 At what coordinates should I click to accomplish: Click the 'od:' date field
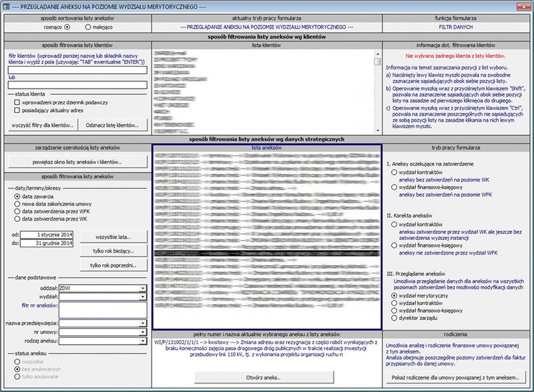click(x=47, y=235)
